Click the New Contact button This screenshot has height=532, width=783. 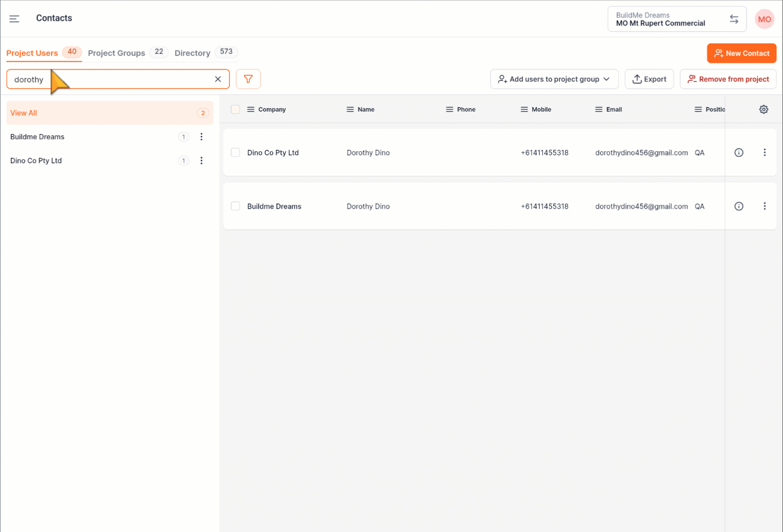tap(741, 53)
